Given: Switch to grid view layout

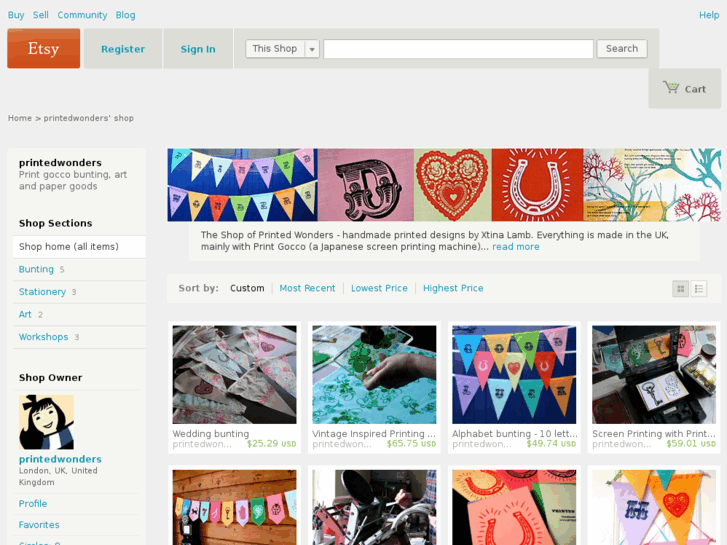Looking at the screenshot, I should click(681, 289).
